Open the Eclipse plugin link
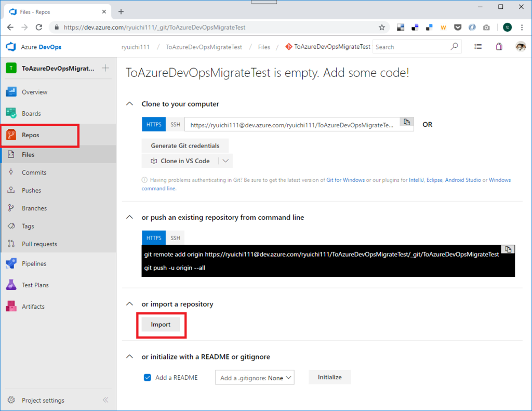This screenshot has width=532, height=411. [x=434, y=180]
